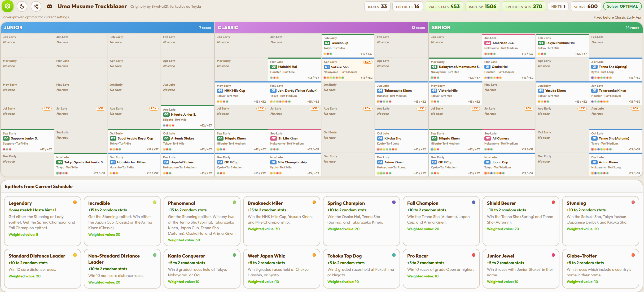The height and width of the screenshot is (292, 644).
Task: Open the Junior Jan Early empty slot
Action: (x=27, y=45)
